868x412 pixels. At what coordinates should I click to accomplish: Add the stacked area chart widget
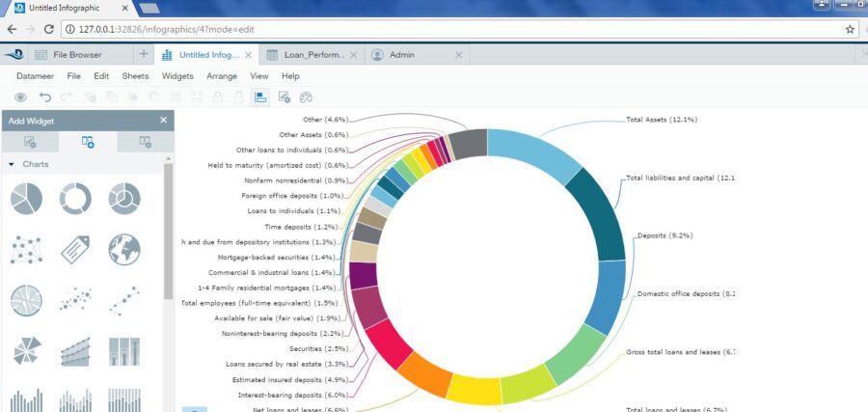(x=75, y=351)
